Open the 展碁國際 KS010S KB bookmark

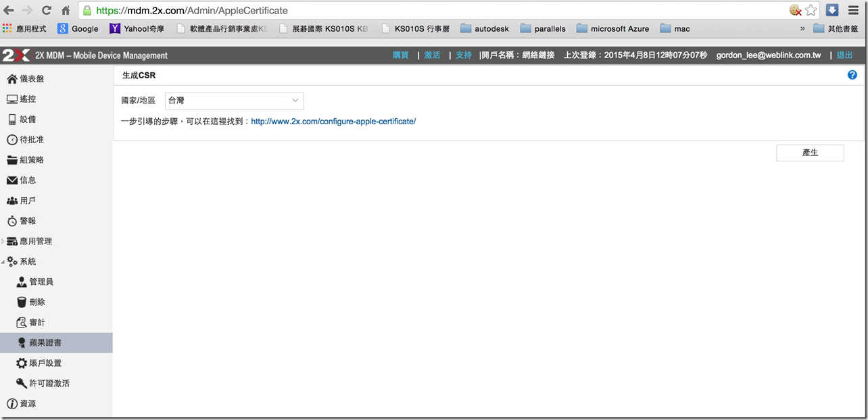pyautogui.click(x=323, y=29)
